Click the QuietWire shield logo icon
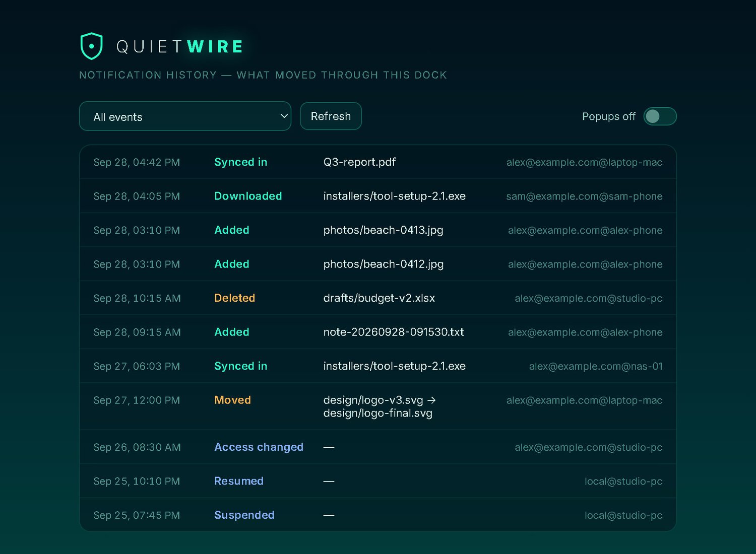The height and width of the screenshot is (554, 756). [91, 46]
